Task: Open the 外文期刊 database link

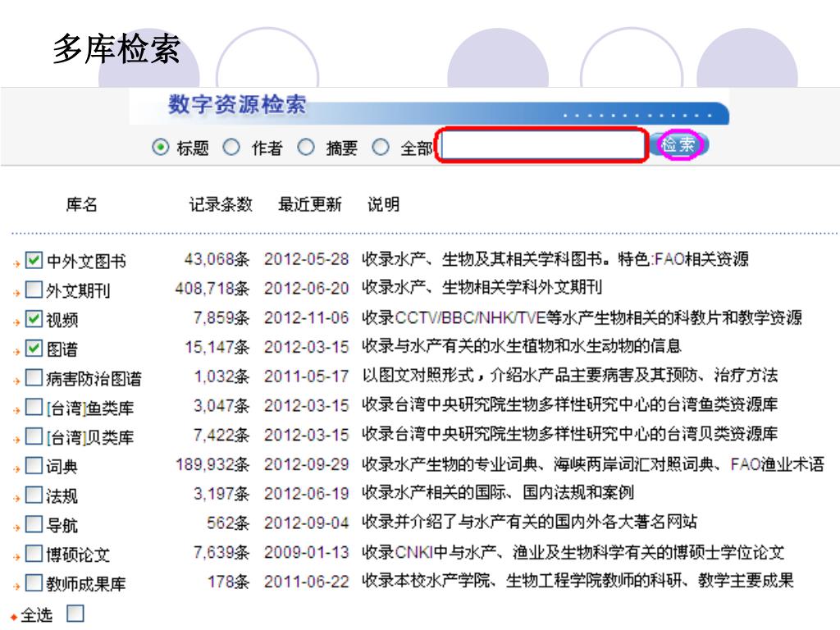Action: (x=78, y=291)
